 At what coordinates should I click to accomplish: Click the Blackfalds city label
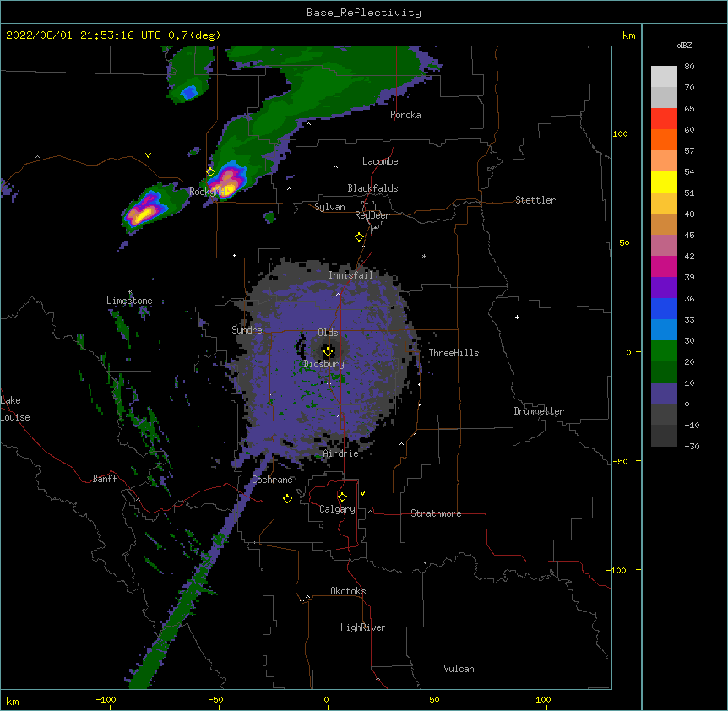(x=372, y=188)
